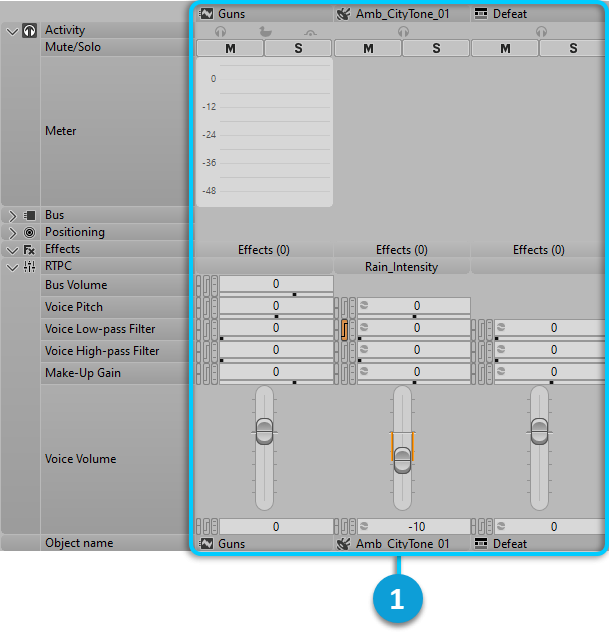Click the Effects Fx icon in the left panel
This screenshot has height=633, width=609.
(x=30, y=249)
